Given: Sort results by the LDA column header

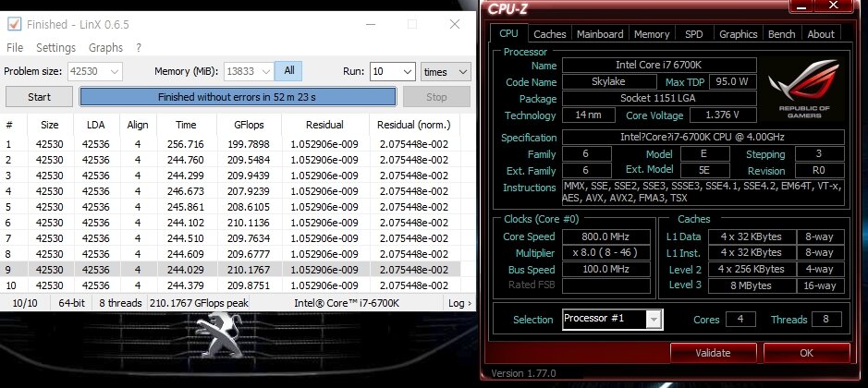Looking at the screenshot, I should click(x=96, y=125).
